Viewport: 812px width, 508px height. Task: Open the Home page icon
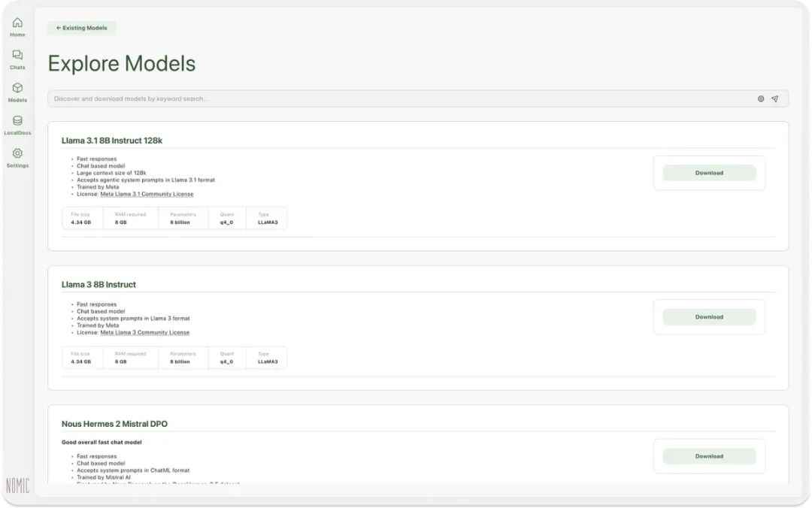coord(17,23)
